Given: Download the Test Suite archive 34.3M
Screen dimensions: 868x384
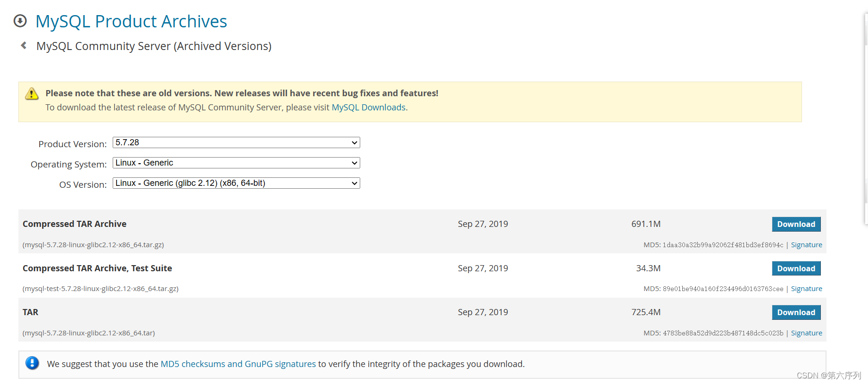Looking at the screenshot, I should click(796, 268).
